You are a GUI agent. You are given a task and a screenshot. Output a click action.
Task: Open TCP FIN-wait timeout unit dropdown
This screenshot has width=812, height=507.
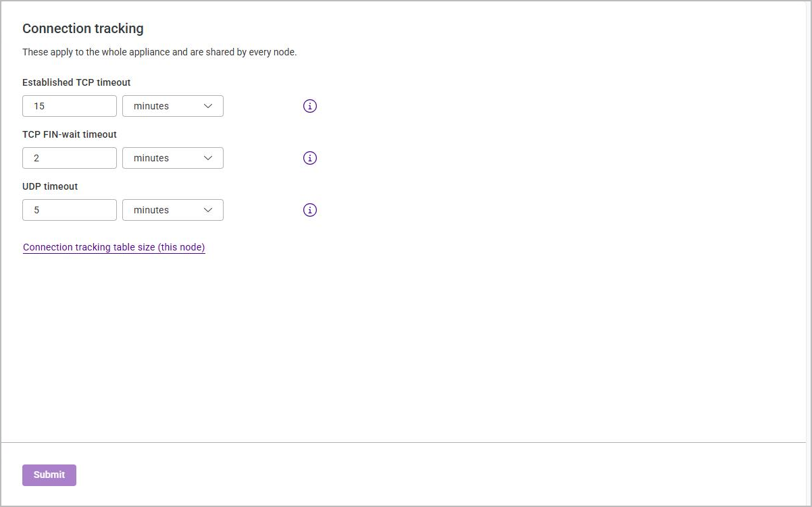point(173,158)
